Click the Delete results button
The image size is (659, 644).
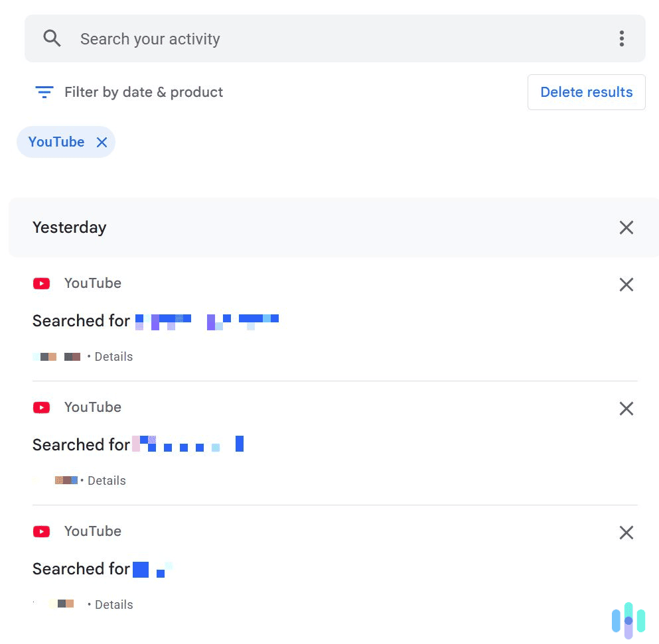point(586,92)
